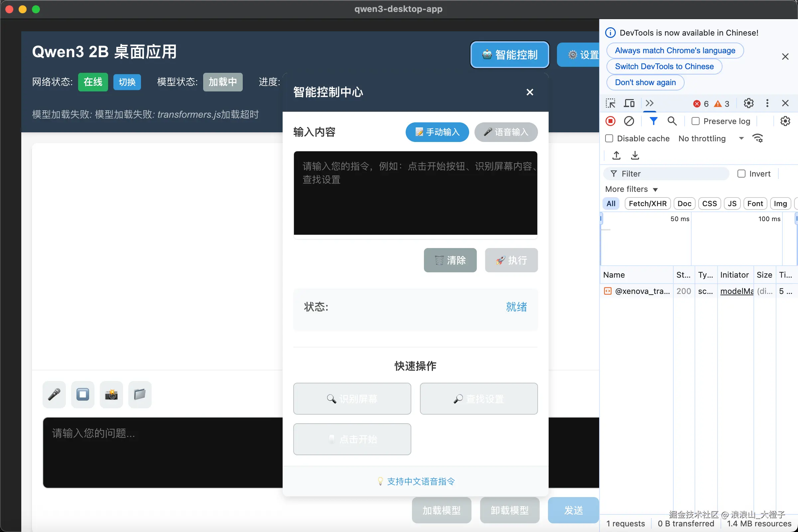The width and height of the screenshot is (798, 532).
Task: Expand the More filters dropdown
Action: (631, 189)
